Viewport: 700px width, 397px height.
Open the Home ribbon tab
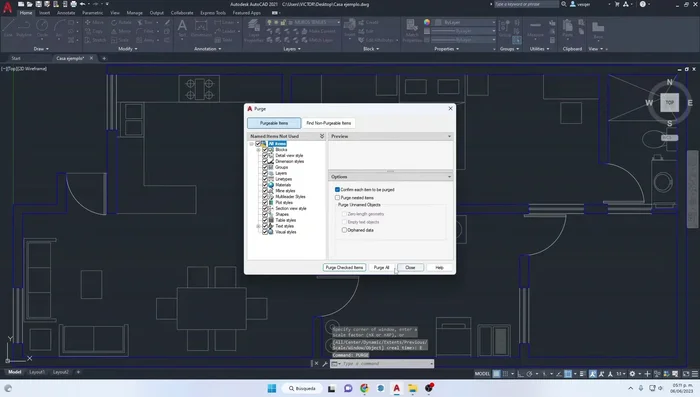(26, 13)
